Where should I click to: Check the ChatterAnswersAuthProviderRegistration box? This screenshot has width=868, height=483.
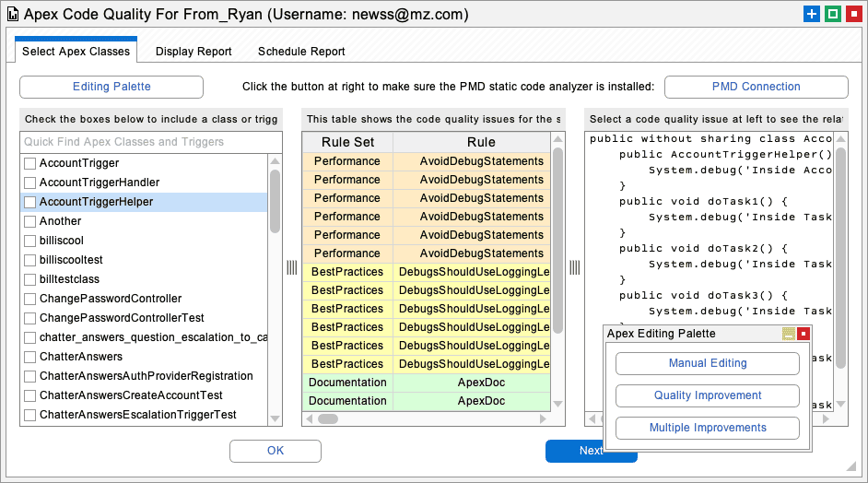click(29, 377)
